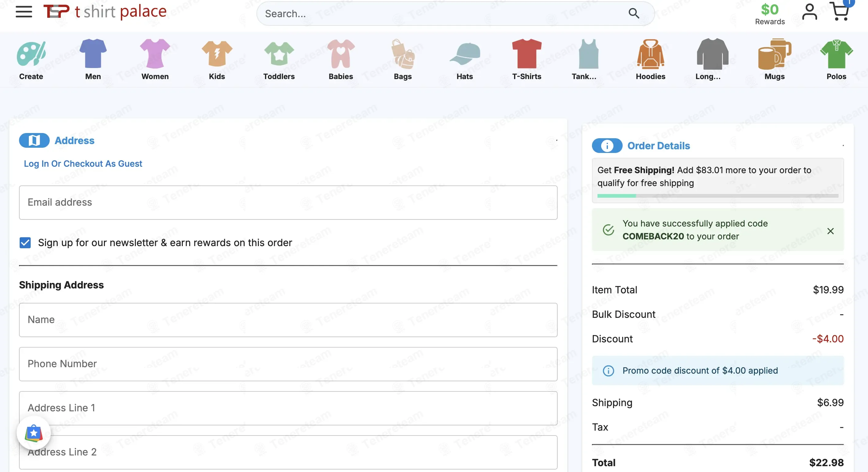Image resolution: width=868 pixels, height=472 pixels.
Task: Click the search magnifier icon
Action: 633,13
